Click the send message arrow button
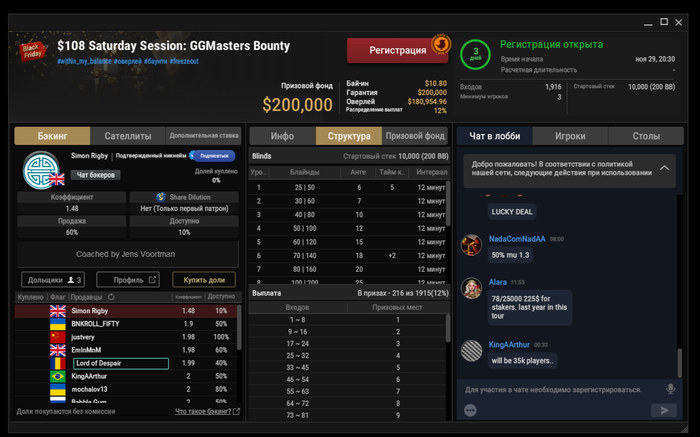Image resolution: width=700 pixels, height=437 pixels. point(664,410)
